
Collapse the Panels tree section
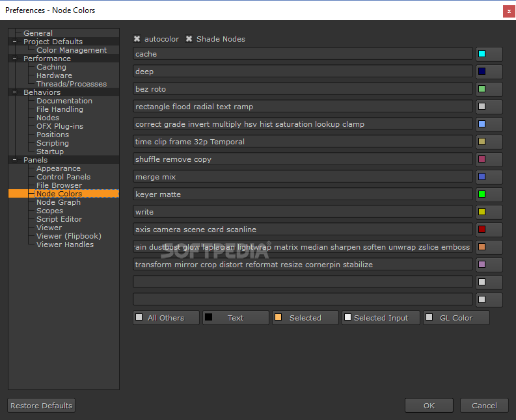pos(14,160)
